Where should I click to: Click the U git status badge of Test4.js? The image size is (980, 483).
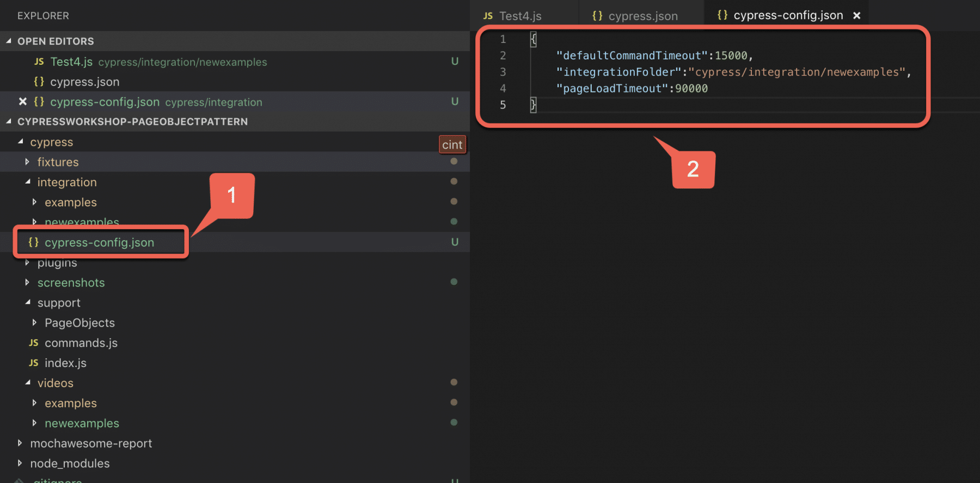455,62
